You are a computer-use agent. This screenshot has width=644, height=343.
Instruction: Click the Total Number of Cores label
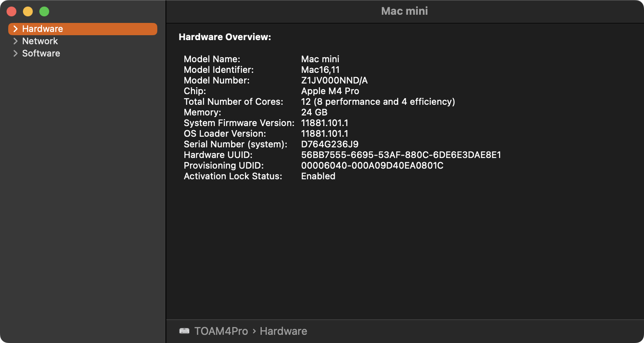pos(234,102)
